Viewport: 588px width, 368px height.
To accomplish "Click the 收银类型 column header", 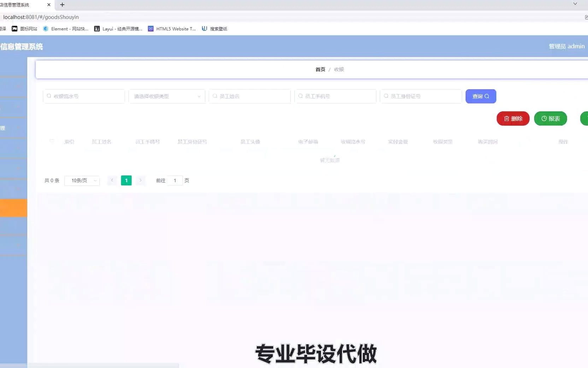I will (x=442, y=142).
